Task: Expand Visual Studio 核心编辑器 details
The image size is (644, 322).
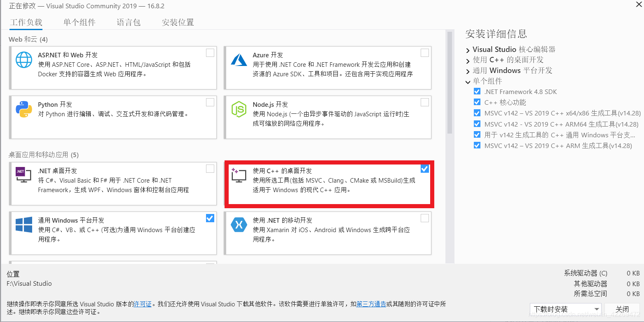Action: tap(468, 50)
